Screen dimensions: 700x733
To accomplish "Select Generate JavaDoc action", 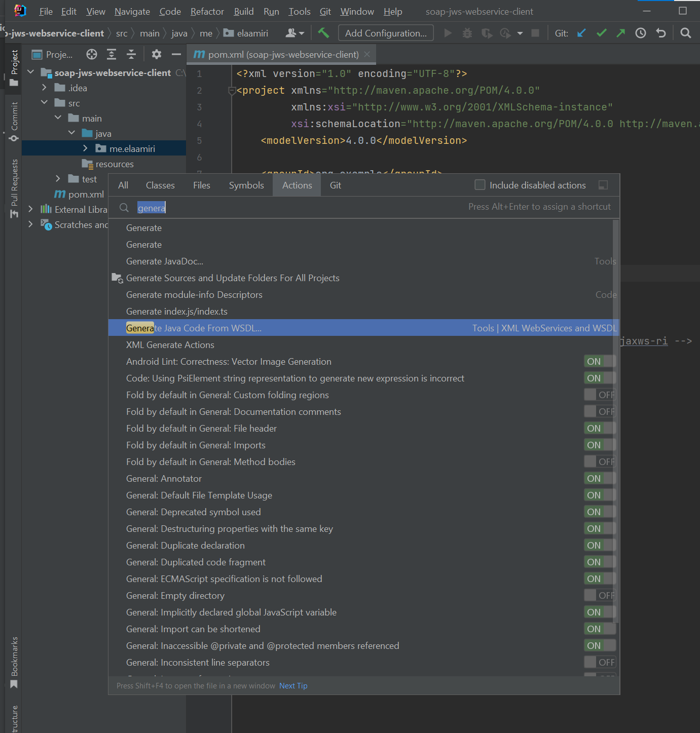I will [363, 261].
